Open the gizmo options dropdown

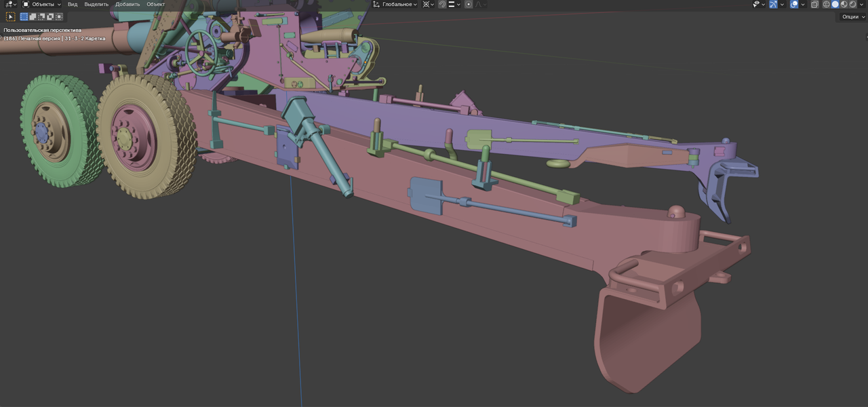point(782,4)
